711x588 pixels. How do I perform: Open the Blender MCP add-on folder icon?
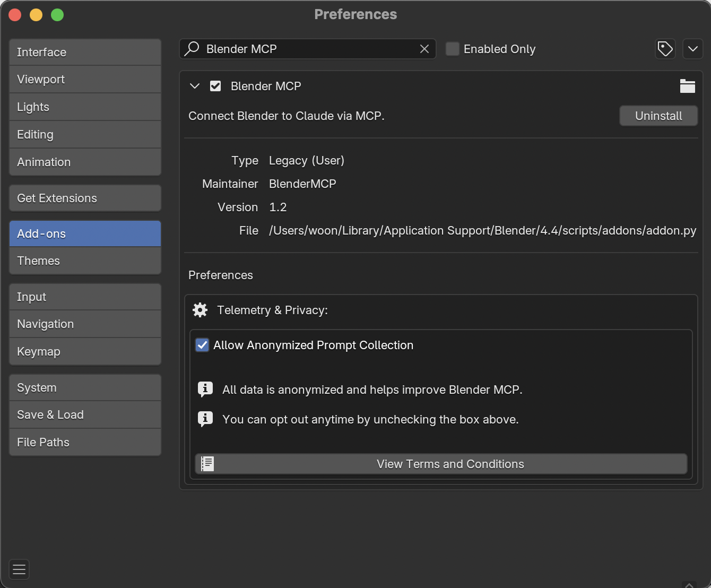688,86
